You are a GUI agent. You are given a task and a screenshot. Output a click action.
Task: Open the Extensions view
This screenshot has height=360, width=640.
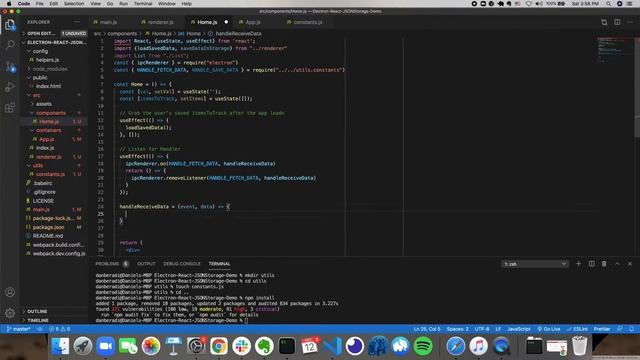coord(10,107)
